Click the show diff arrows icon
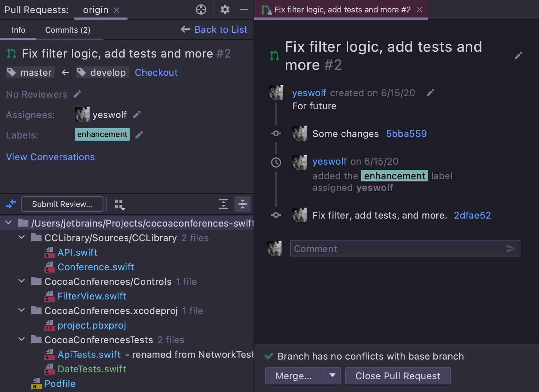The height and width of the screenshot is (392, 539). tap(11, 204)
